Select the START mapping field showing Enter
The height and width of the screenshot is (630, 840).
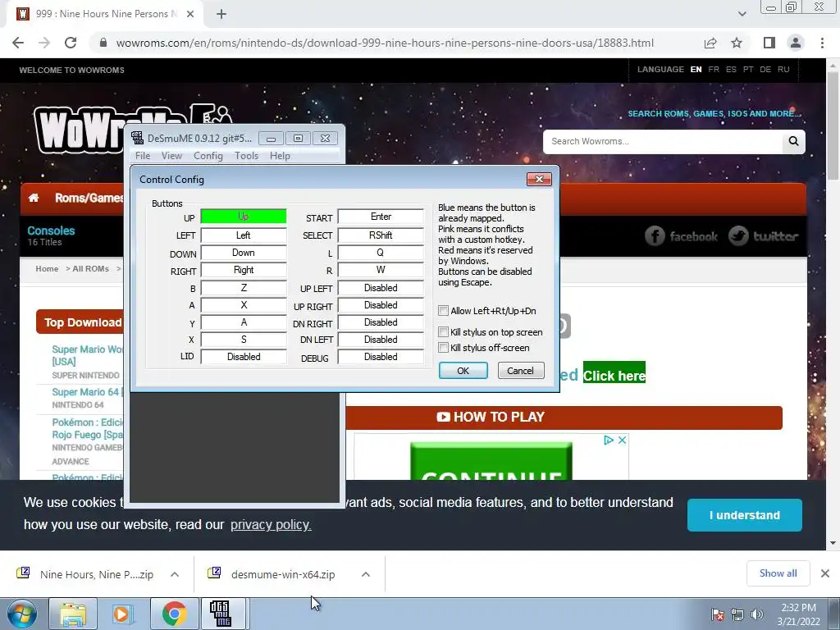click(x=381, y=217)
